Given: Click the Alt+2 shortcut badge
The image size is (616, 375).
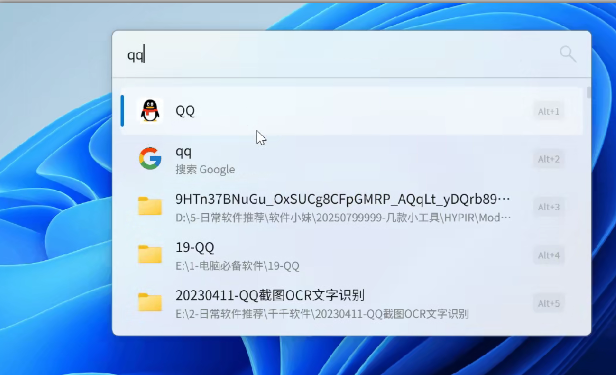Looking at the screenshot, I should click(549, 159).
